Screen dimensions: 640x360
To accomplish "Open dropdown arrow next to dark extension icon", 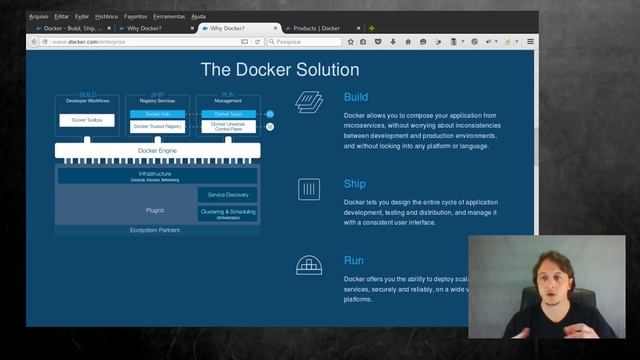I will (x=462, y=42).
